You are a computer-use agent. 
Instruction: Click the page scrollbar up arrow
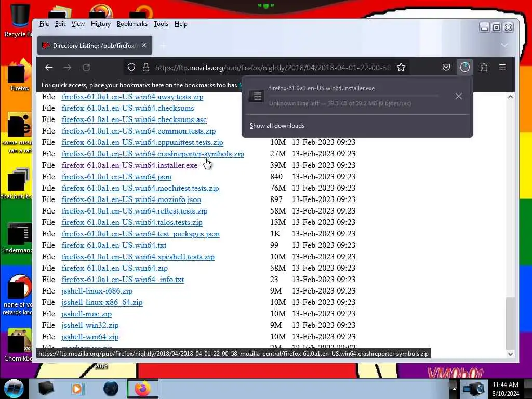(x=510, y=97)
